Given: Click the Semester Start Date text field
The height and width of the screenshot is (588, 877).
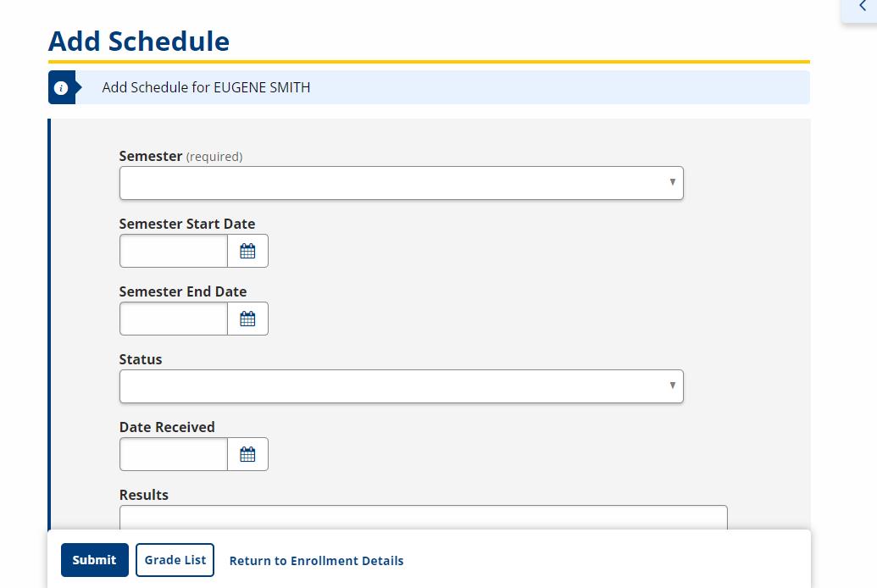Looking at the screenshot, I should pos(174,251).
